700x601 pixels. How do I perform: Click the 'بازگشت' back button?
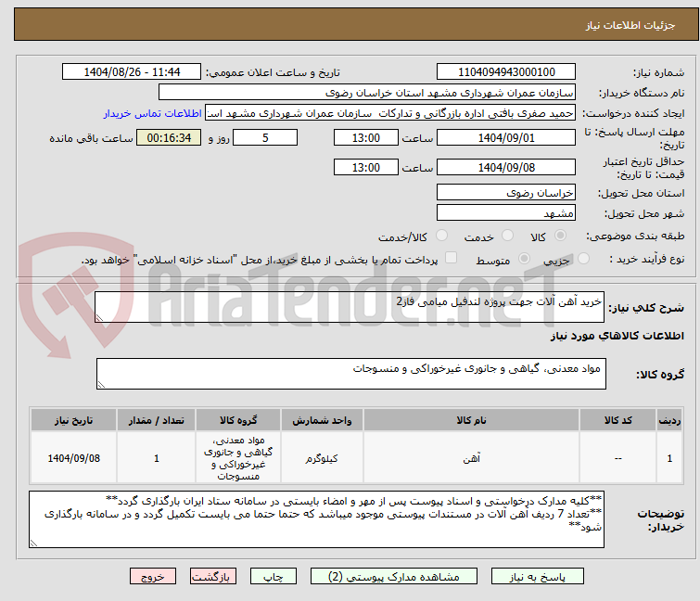coord(212,577)
